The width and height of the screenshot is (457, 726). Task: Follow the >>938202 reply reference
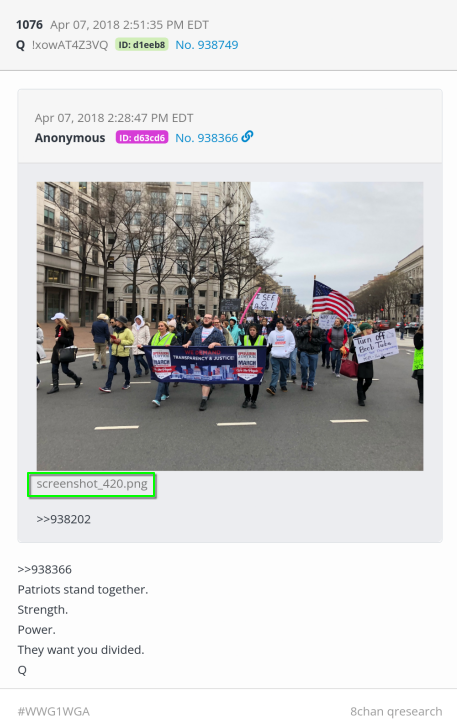click(x=63, y=519)
